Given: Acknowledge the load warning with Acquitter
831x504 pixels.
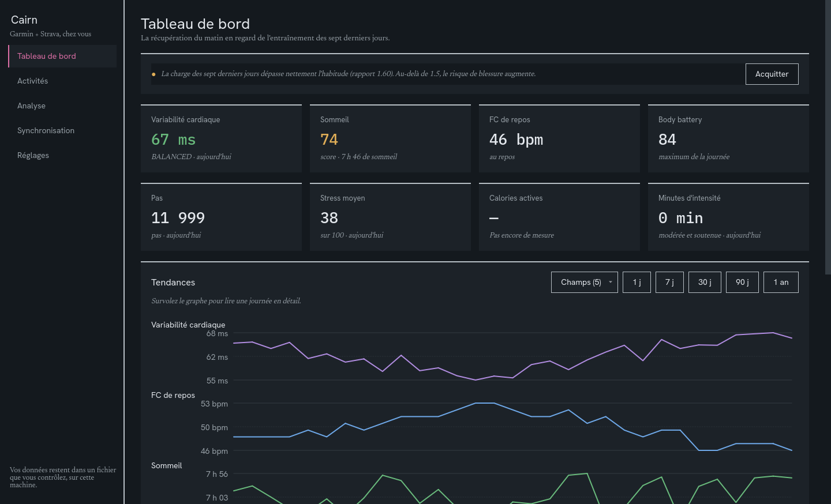Looking at the screenshot, I should (772, 74).
